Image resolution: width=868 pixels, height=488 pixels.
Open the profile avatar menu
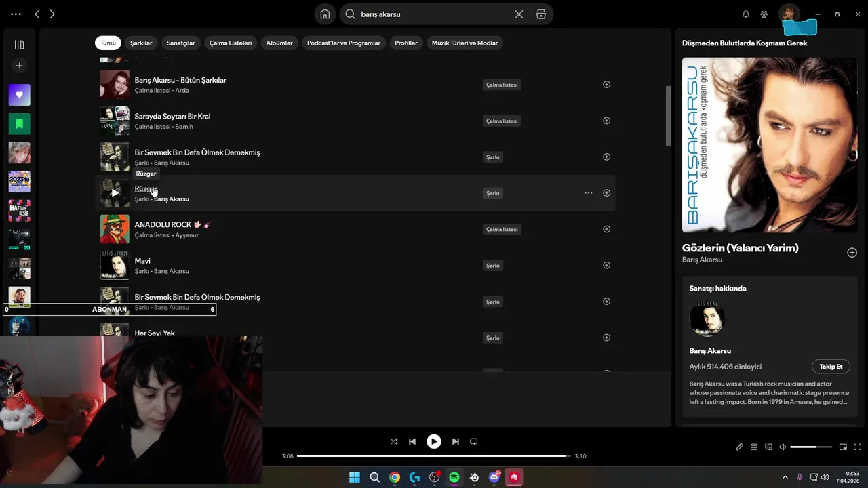pyautogui.click(x=789, y=14)
